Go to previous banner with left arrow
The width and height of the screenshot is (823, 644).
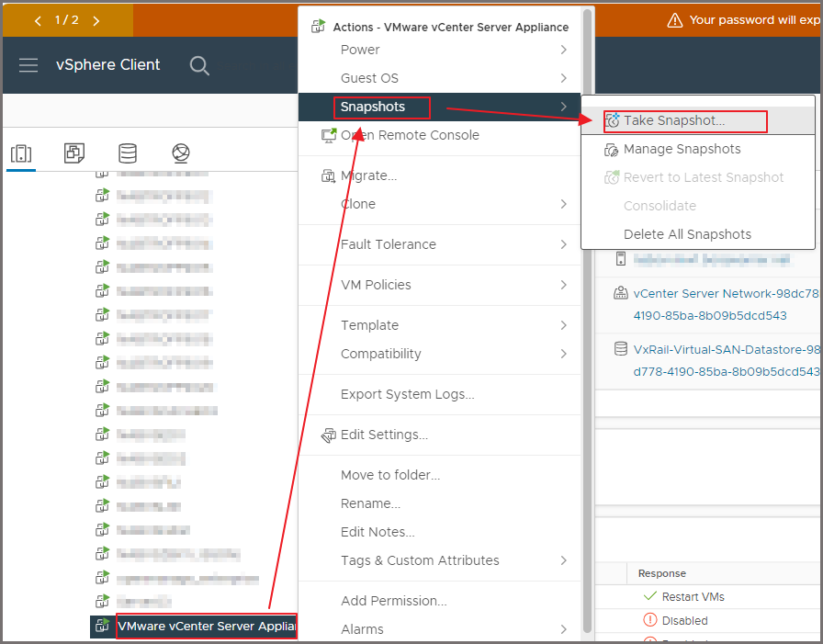pyautogui.click(x=38, y=21)
